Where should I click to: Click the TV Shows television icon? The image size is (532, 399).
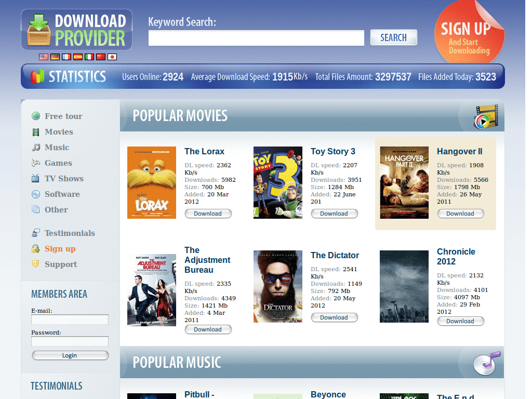point(36,179)
